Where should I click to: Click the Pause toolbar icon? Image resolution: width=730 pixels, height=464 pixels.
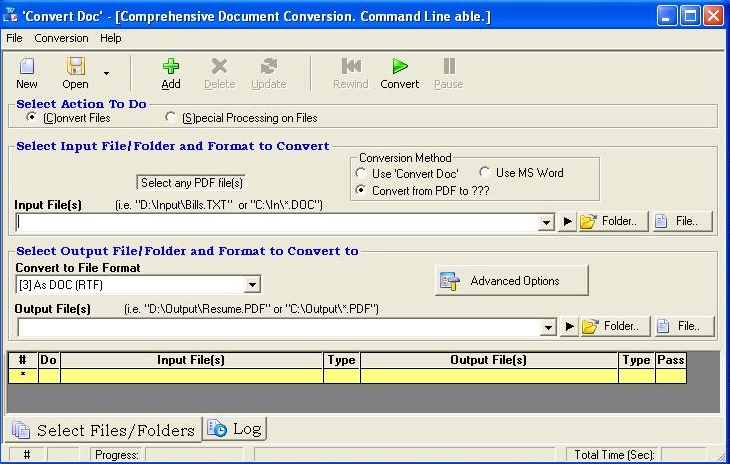[x=449, y=66]
